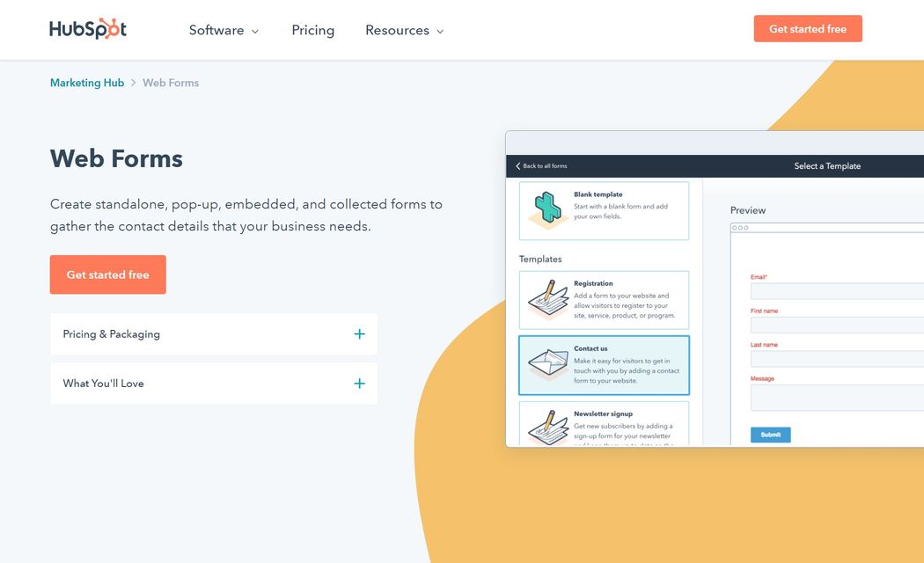Click the Newsletter signup template icon
Viewport: 924px width, 563px height.
(x=546, y=426)
